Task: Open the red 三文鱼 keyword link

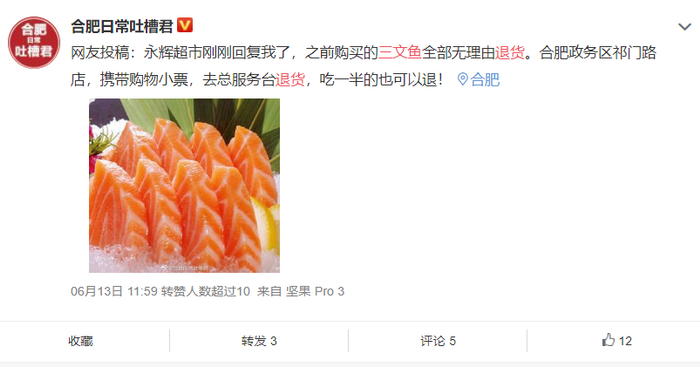Action: pyautogui.click(x=400, y=53)
